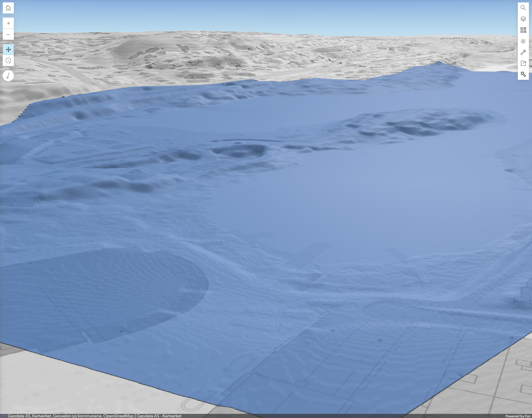
Task: Zoom in with the plus button
Action: tap(8, 23)
